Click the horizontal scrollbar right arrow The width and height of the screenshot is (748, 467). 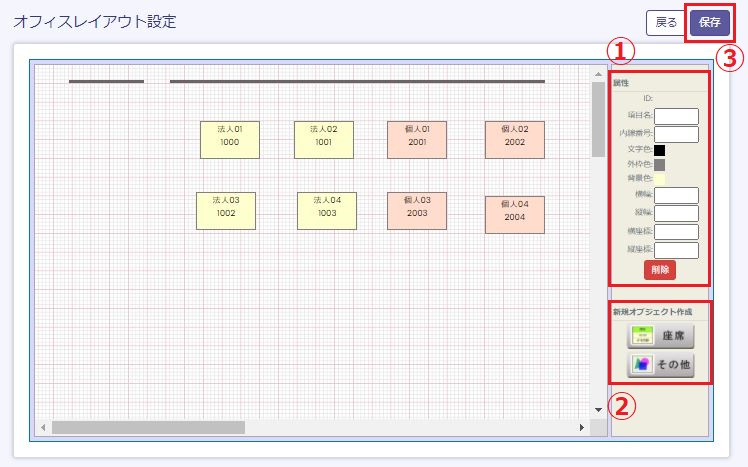[x=581, y=427]
